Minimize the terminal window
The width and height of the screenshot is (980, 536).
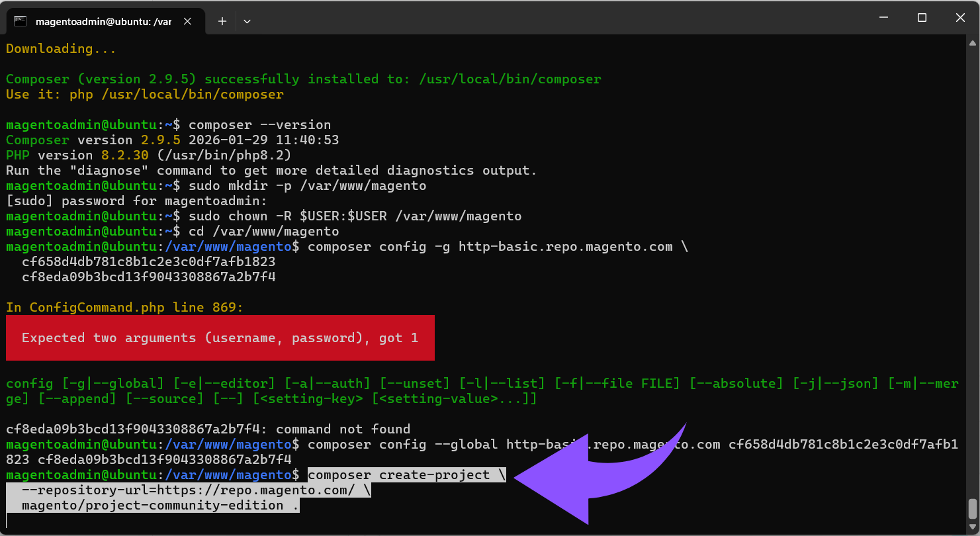tap(883, 17)
